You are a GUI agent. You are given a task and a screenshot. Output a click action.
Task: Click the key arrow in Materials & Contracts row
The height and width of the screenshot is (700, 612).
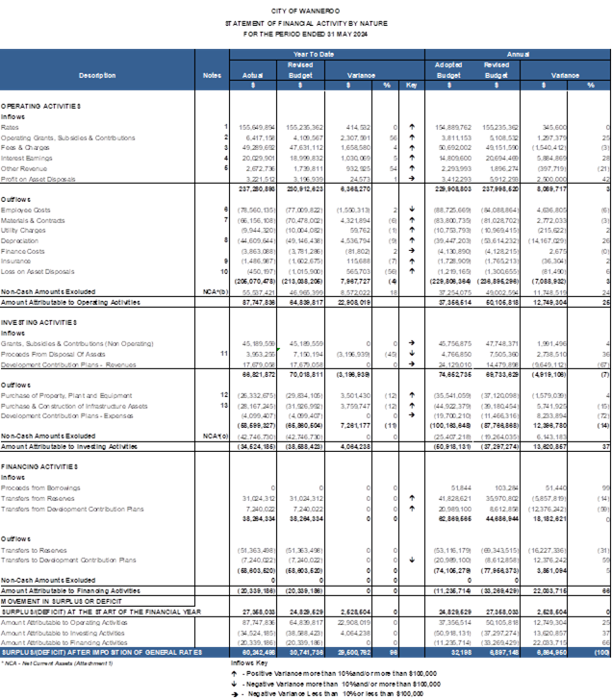[x=411, y=219]
